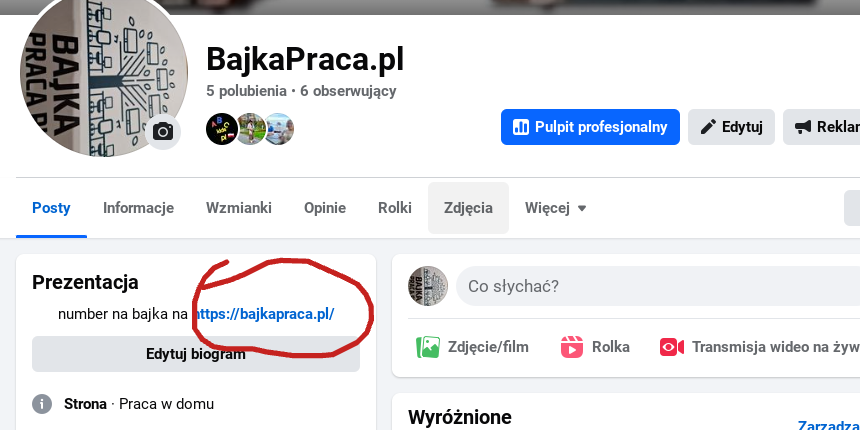Click the camera icon on profile picture
Screen dimensions: 860x430
[x=163, y=132]
